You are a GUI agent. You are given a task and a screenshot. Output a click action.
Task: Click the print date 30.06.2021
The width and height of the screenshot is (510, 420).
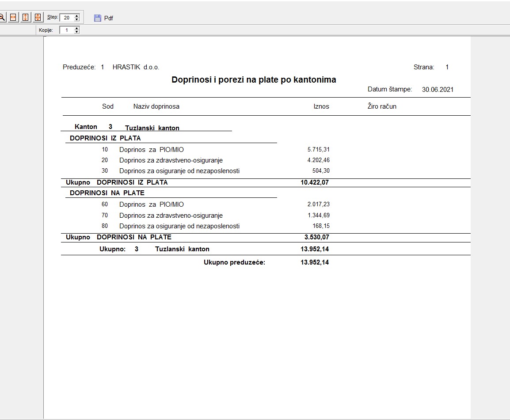pos(438,90)
